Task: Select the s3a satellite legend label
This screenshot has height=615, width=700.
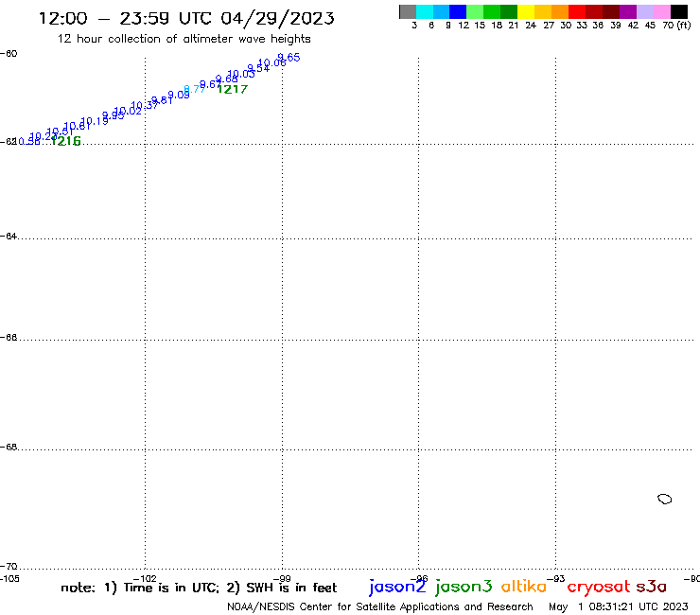Action: 652,587
